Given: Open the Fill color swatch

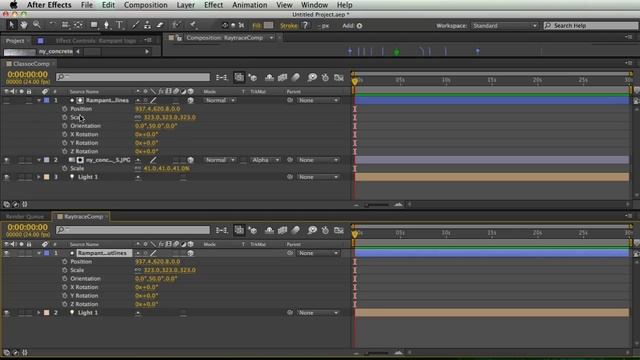Looking at the screenshot, I should (268, 25).
